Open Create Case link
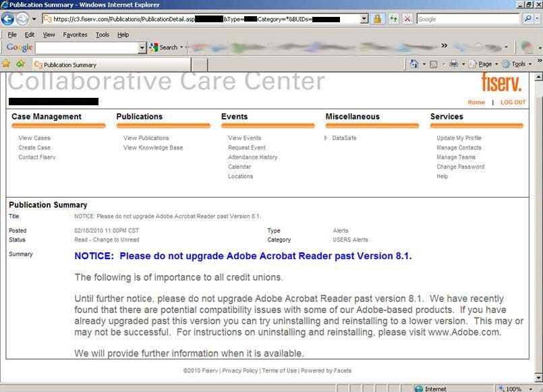Screen dimensions: 543x392 34,148
